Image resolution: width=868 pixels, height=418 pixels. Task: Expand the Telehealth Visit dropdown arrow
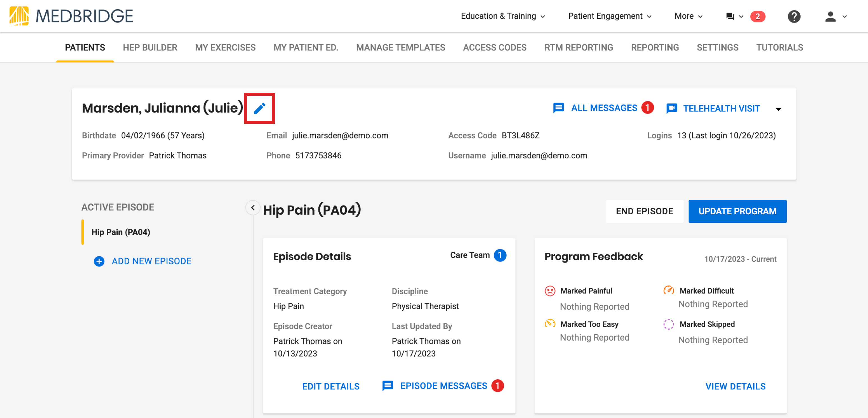click(x=778, y=109)
